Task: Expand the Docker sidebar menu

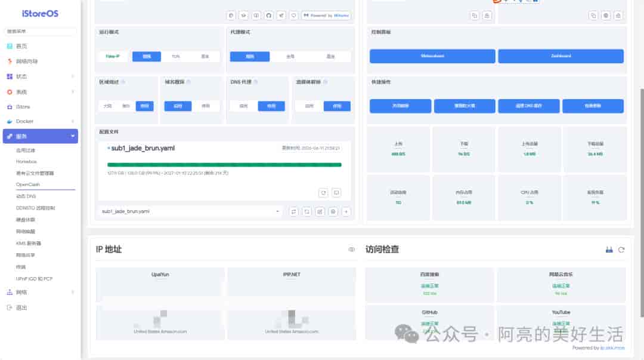Action: tap(41, 121)
